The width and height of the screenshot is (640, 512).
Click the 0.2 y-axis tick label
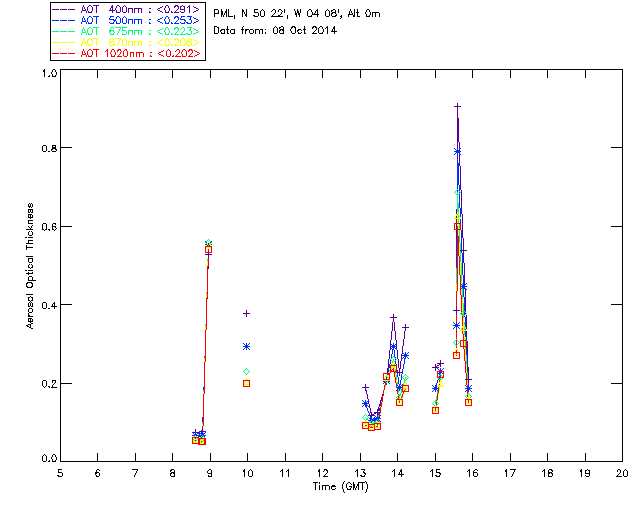tap(49, 384)
